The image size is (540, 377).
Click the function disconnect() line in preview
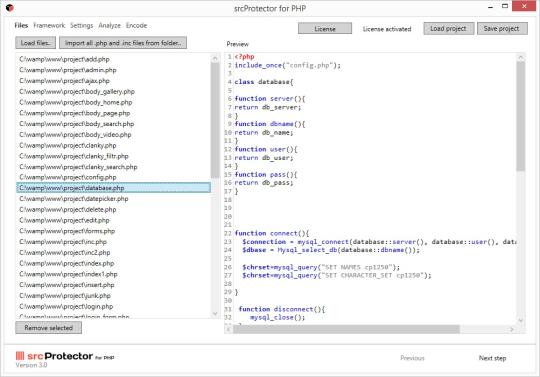pos(282,309)
